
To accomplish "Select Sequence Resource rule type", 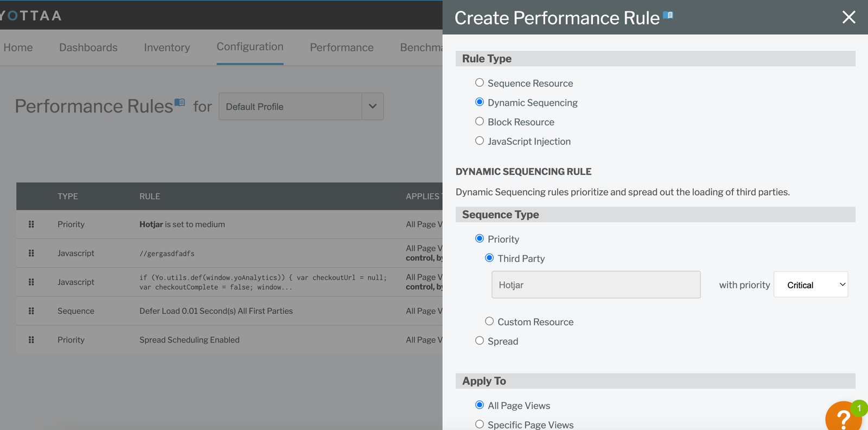I will (x=480, y=83).
